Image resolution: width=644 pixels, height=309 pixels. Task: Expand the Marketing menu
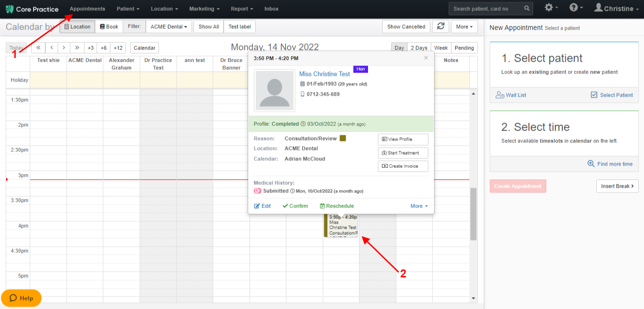tap(204, 8)
